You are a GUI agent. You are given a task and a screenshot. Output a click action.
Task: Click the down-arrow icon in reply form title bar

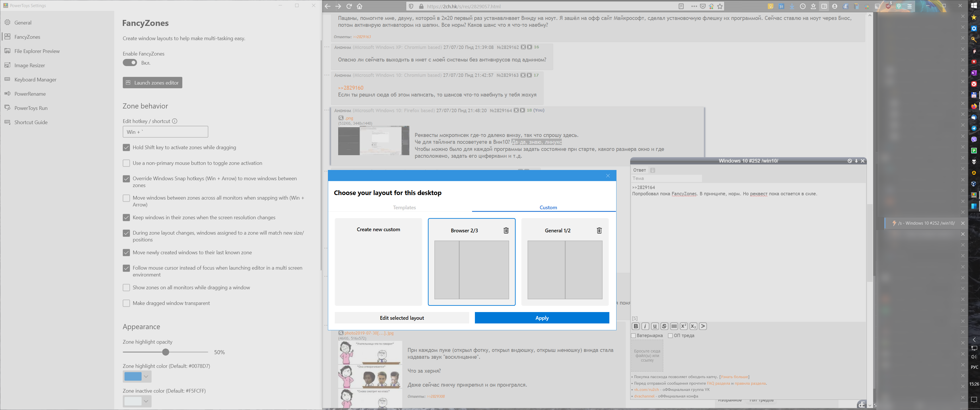[x=856, y=161]
